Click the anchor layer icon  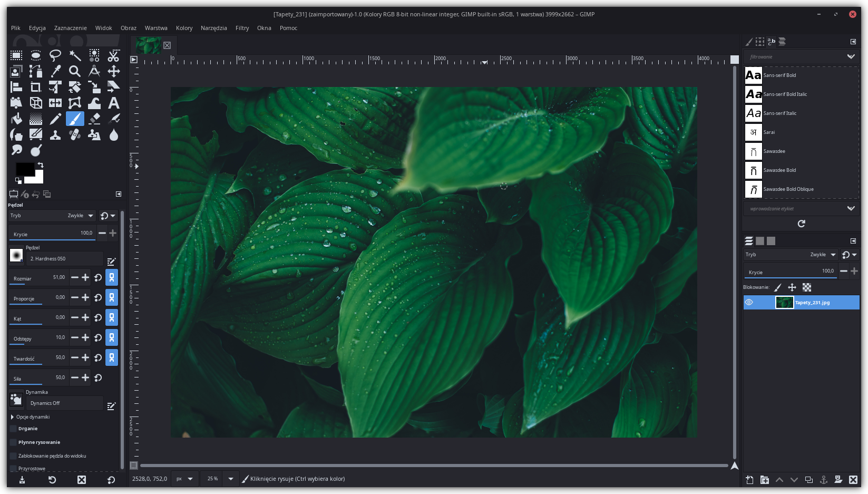tap(823, 480)
